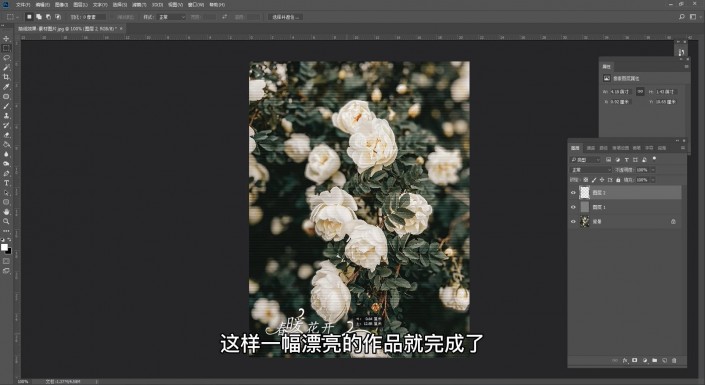
Task: Click the Select and Mask button
Action: (x=286, y=17)
